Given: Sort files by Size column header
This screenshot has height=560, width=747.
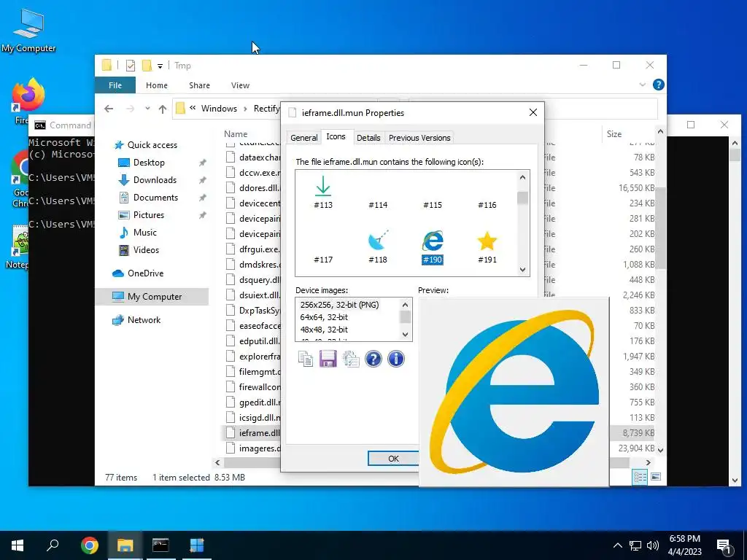Looking at the screenshot, I should [x=614, y=134].
